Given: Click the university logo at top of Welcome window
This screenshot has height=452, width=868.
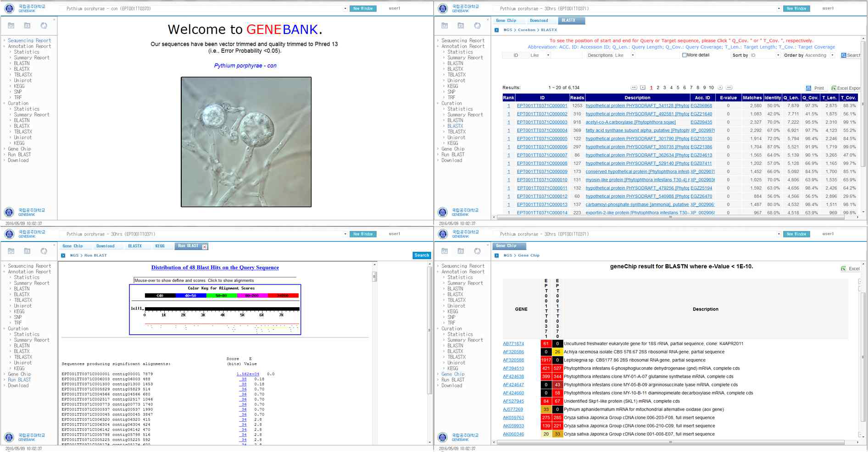Looking at the screenshot, I should pos(9,8).
